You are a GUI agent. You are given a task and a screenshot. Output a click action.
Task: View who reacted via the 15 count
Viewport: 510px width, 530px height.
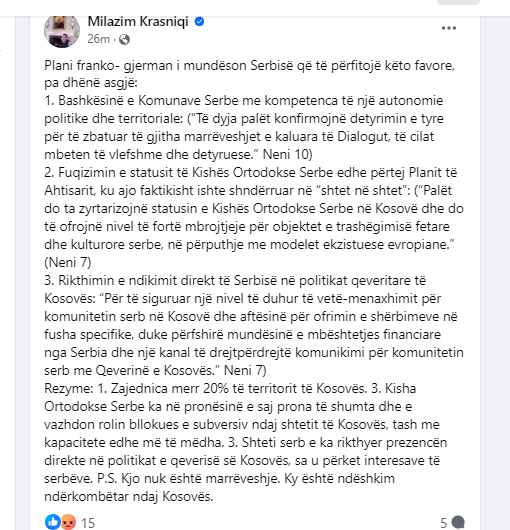(x=88, y=523)
